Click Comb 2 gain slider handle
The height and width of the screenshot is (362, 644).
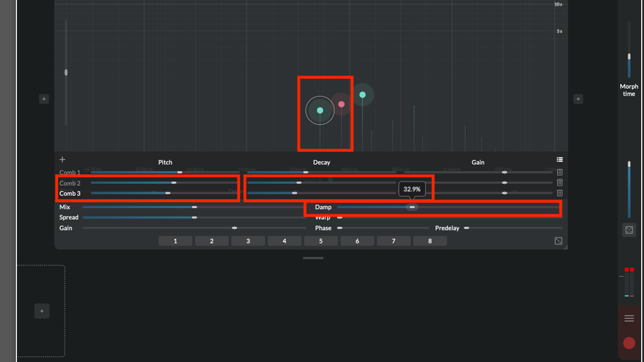pyautogui.click(x=504, y=183)
